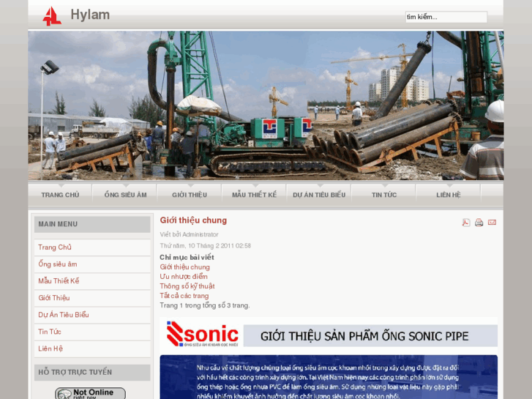Click the printer icon for the article
The height and width of the screenshot is (399, 532).
(x=479, y=223)
